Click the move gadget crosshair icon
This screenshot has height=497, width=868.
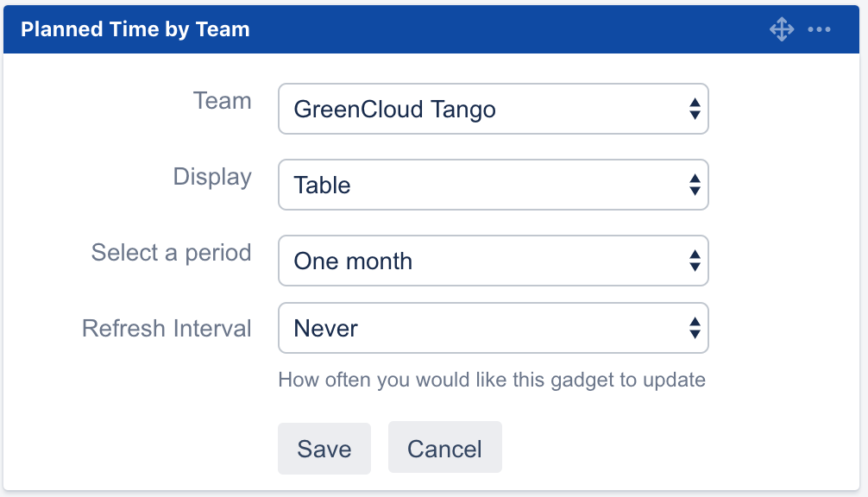click(x=781, y=30)
